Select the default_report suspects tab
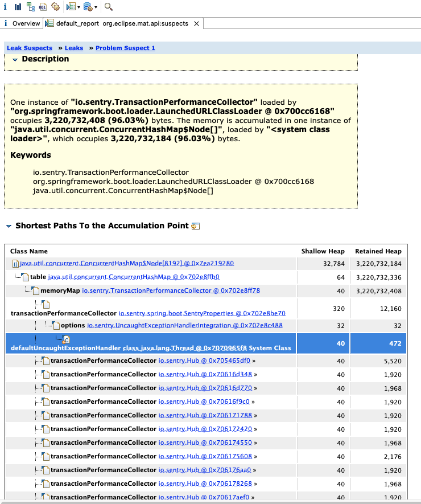This screenshot has width=421, height=504. 122,23
